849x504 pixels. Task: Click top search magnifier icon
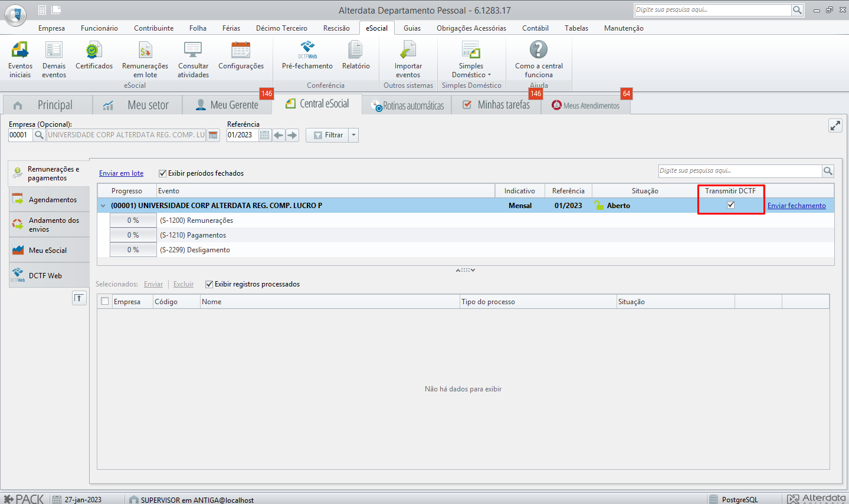click(x=798, y=10)
